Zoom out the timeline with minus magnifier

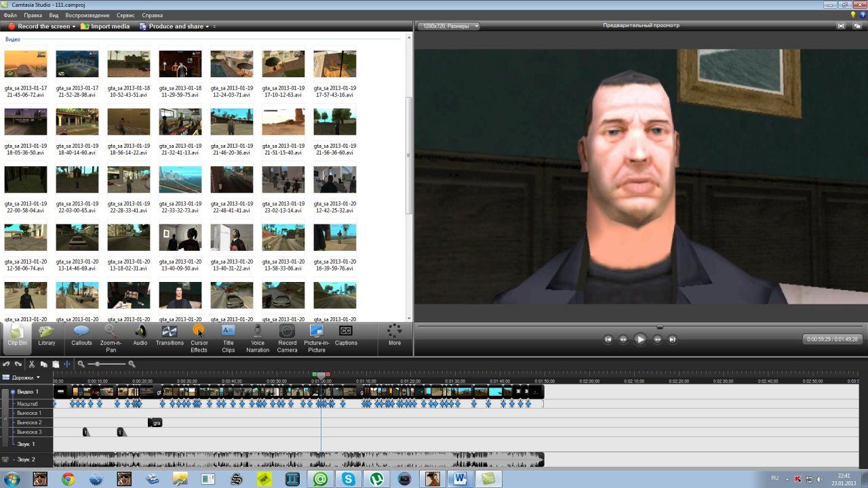click(x=81, y=364)
